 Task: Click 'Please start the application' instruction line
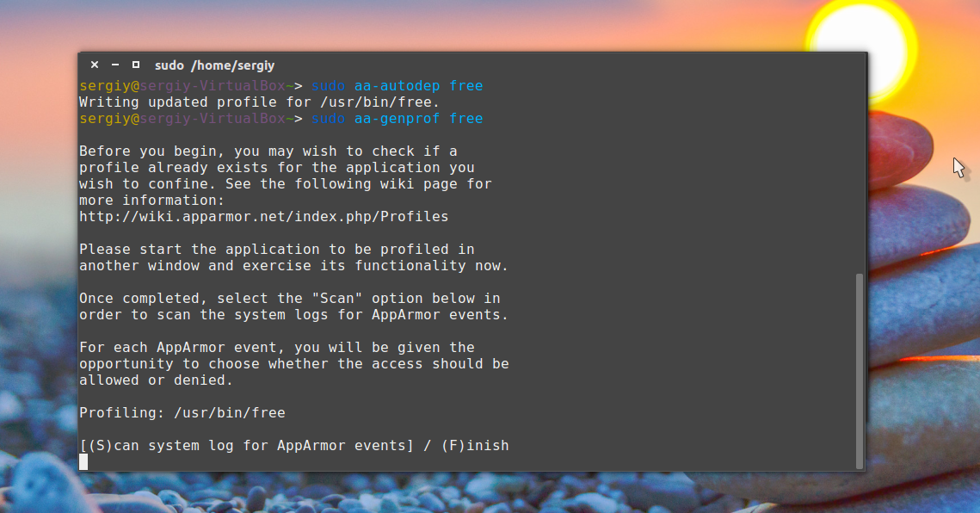pyautogui.click(x=276, y=250)
